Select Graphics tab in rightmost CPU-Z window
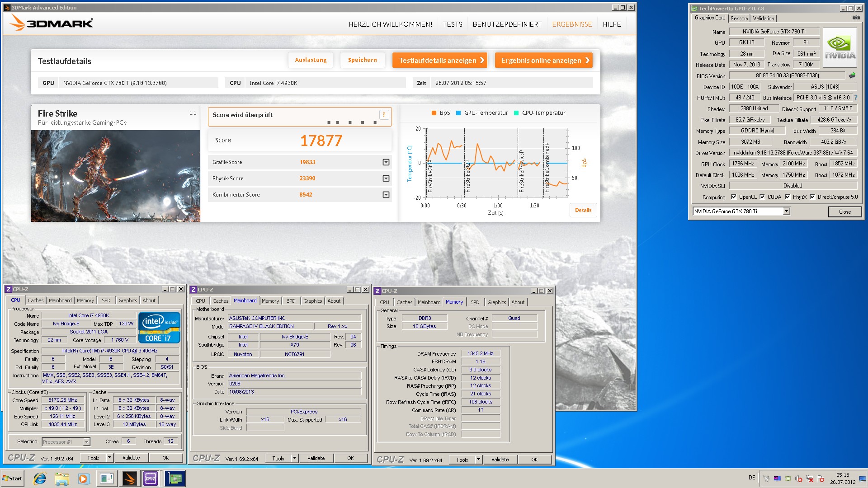This screenshot has height=488, width=868. click(x=496, y=302)
